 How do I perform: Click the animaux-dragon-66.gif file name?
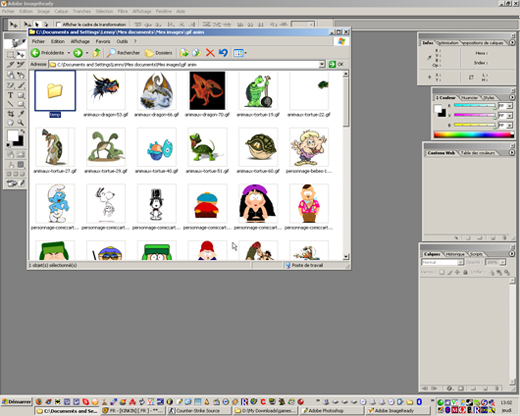(156, 115)
